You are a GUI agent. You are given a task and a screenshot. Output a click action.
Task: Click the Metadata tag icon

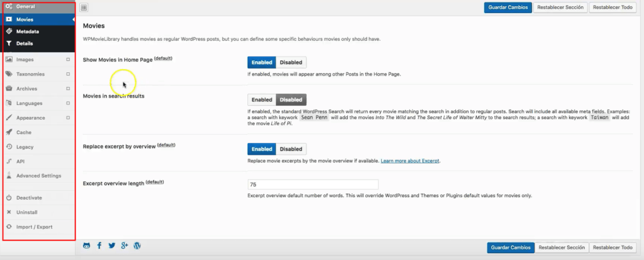[9, 31]
